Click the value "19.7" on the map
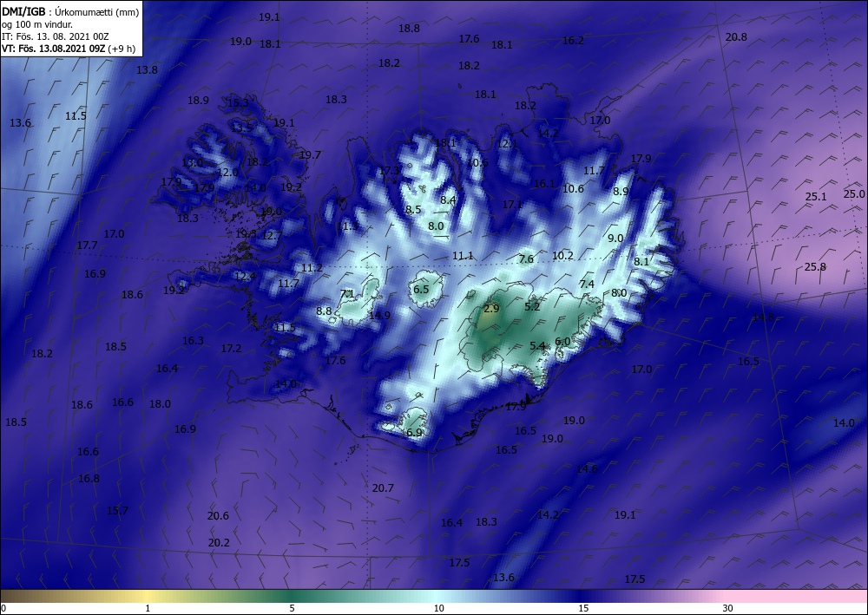Viewport: 868px width, 615px height. (x=310, y=155)
